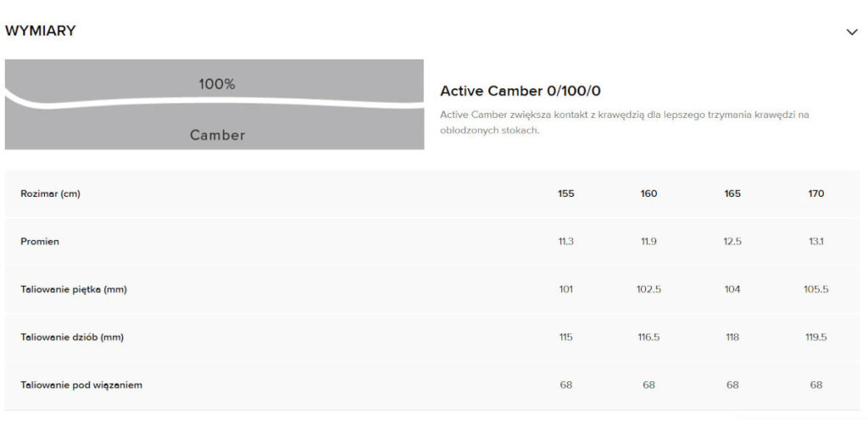
Task: Click the WYMIARY section heading
Action: 41,31
